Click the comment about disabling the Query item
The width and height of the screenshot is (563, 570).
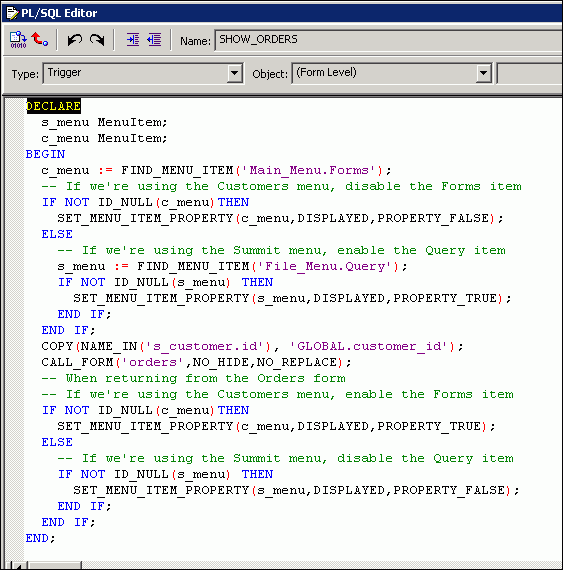pos(286,458)
